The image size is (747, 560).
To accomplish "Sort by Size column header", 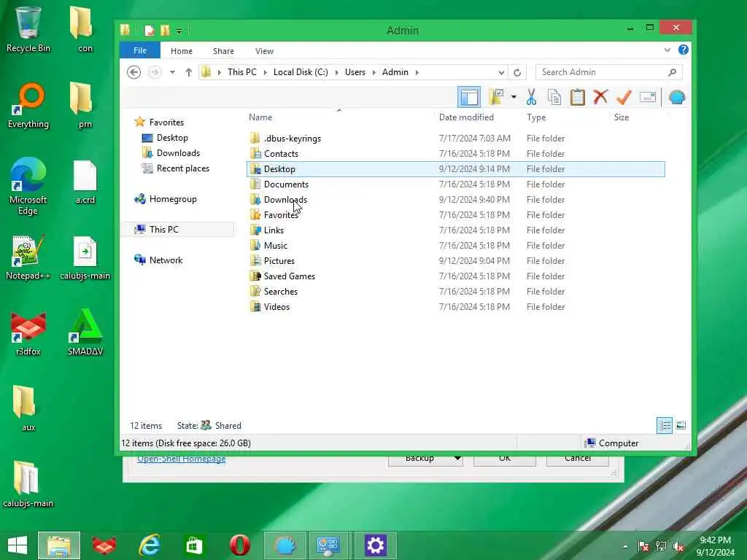I will (x=622, y=117).
